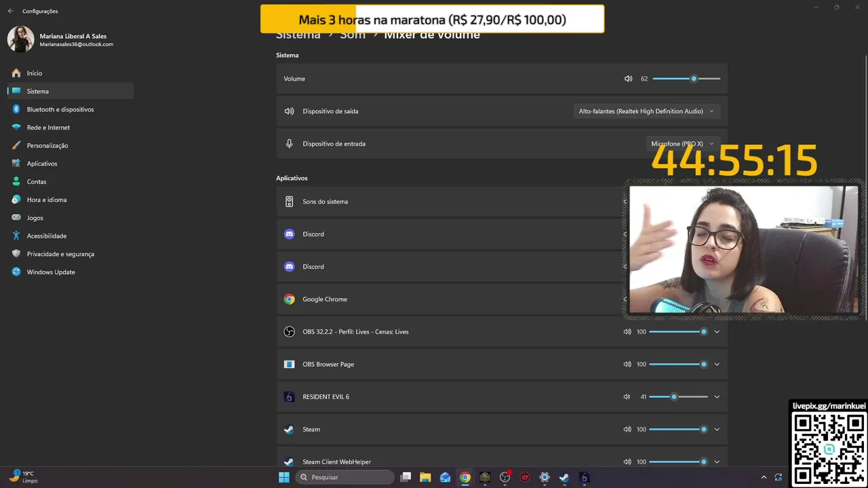The width and height of the screenshot is (868, 488).
Task: Open Task View on the taskbar
Action: coord(406,477)
